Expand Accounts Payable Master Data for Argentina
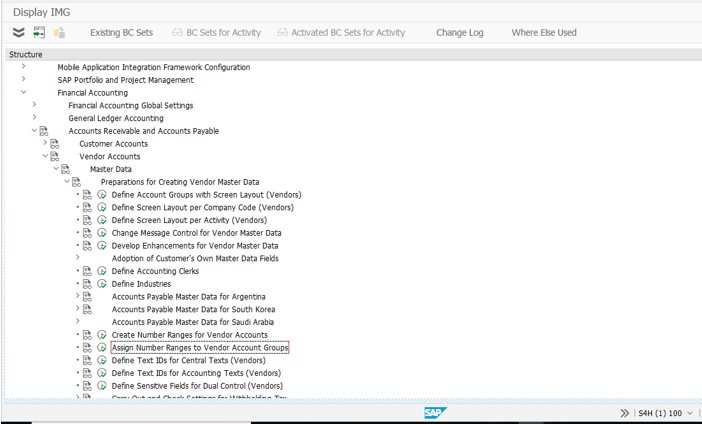Viewport: 702px width, 424px height. pos(77,296)
